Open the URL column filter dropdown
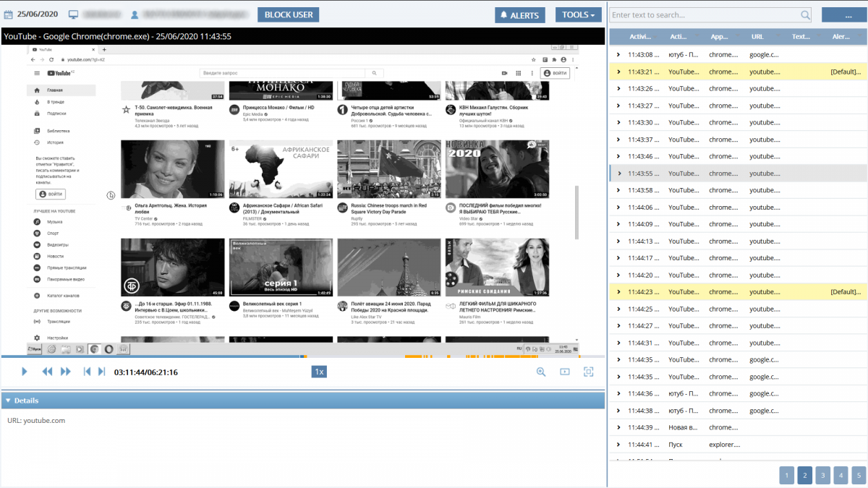This screenshot has width=868, height=488. (779, 37)
